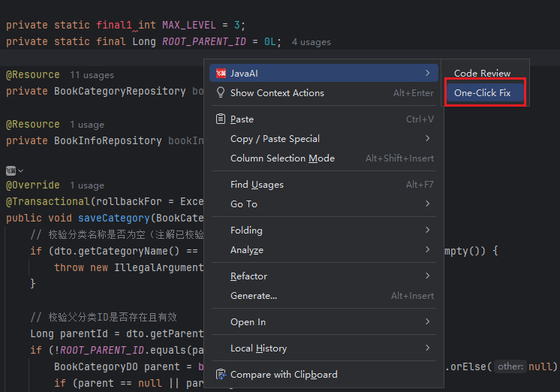
Task: Expand the Go To submenu arrow
Action: pyautogui.click(x=427, y=204)
